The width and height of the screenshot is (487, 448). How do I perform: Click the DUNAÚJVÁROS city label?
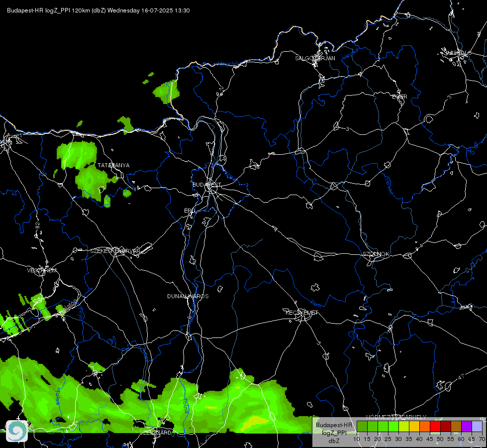pos(188,296)
